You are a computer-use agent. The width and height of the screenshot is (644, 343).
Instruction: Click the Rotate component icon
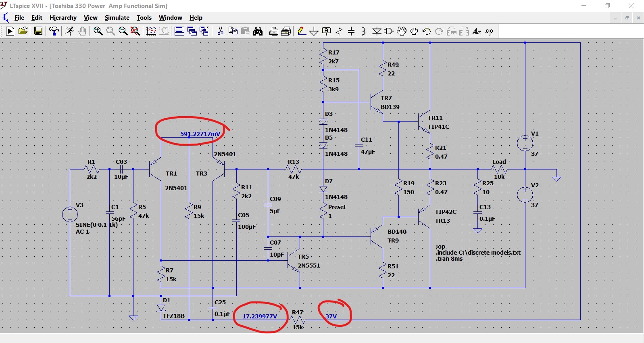452,31
